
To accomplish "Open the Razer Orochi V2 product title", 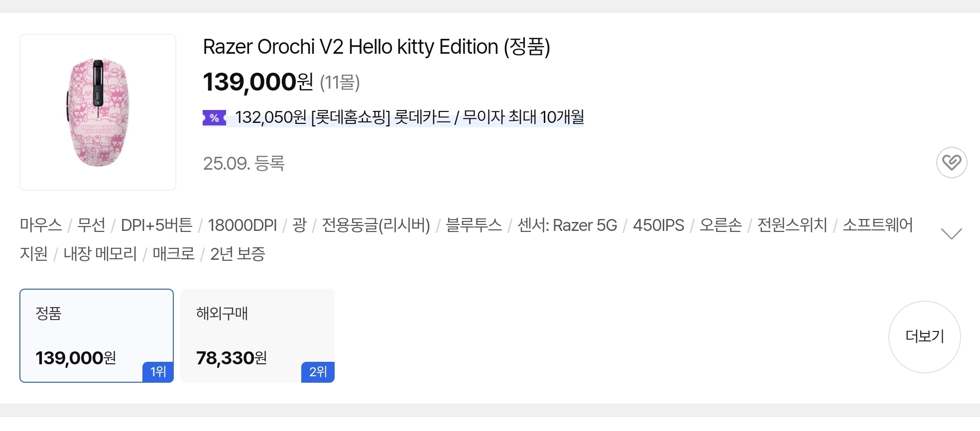I will click(x=376, y=47).
